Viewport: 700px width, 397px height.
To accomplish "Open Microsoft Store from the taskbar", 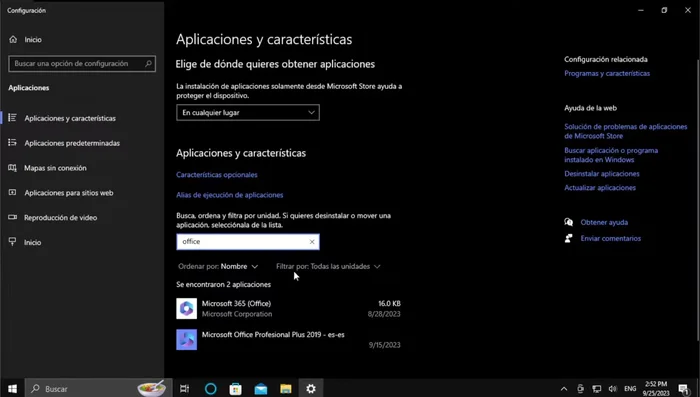I will pos(235,389).
